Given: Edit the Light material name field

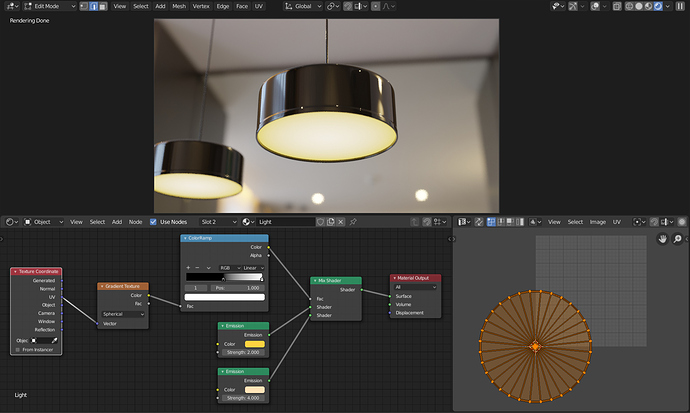Looking at the screenshot, I should point(286,222).
